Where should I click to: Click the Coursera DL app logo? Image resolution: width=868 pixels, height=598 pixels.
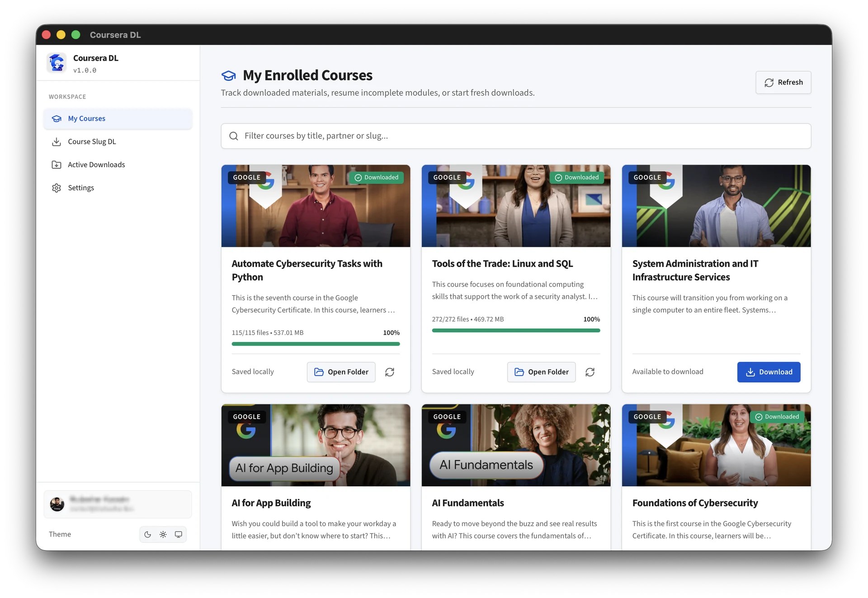click(57, 63)
